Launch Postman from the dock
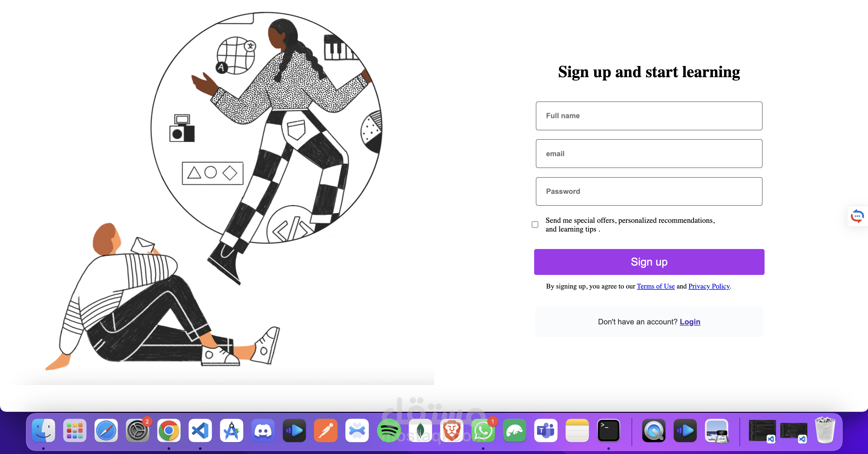The image size is (868, 454). tap(325, 430)
